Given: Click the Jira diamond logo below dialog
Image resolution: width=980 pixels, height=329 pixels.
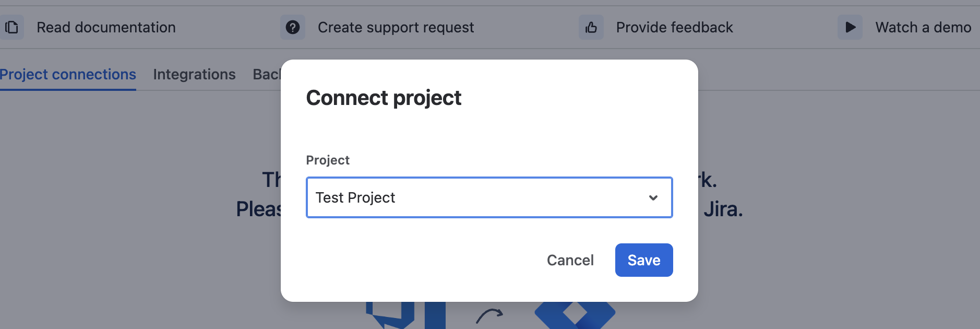Looking at the screenshot, I should click(x=575, y=315).
